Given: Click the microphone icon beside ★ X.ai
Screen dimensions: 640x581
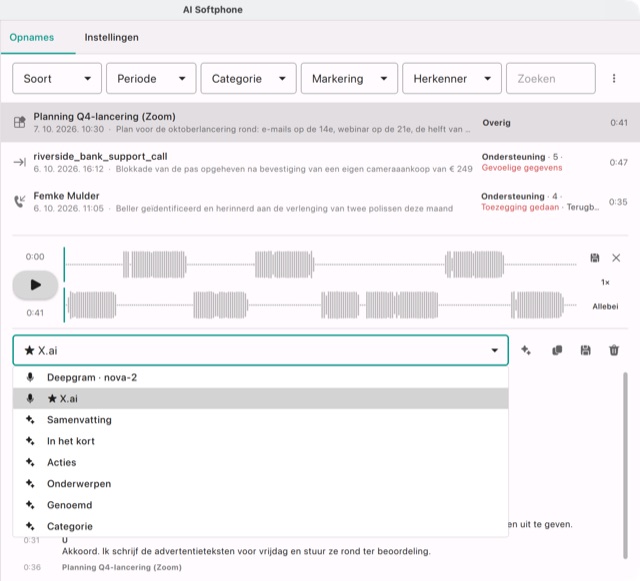Looking at the screenshot, I should 30,398.
